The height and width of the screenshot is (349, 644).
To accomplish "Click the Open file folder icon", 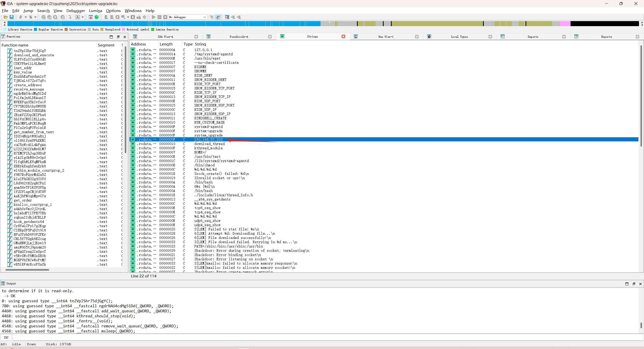I will (x=6, y=17).
